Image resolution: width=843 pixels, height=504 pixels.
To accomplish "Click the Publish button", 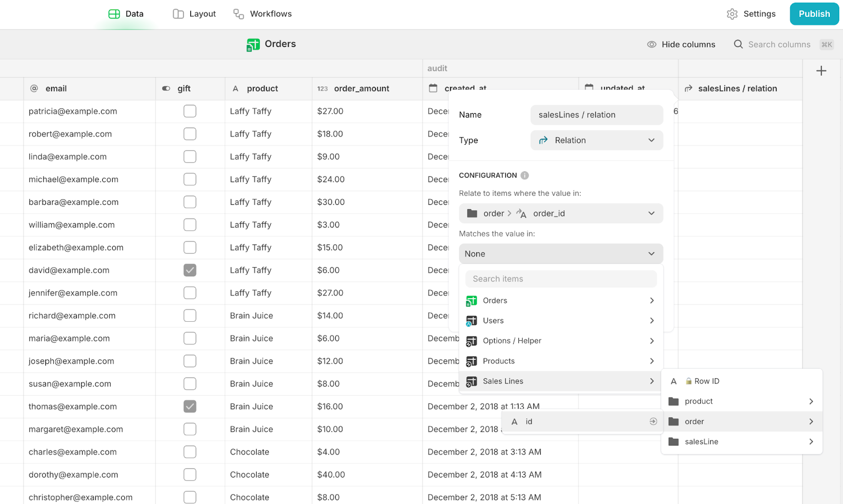I will (x=814, y=14).
